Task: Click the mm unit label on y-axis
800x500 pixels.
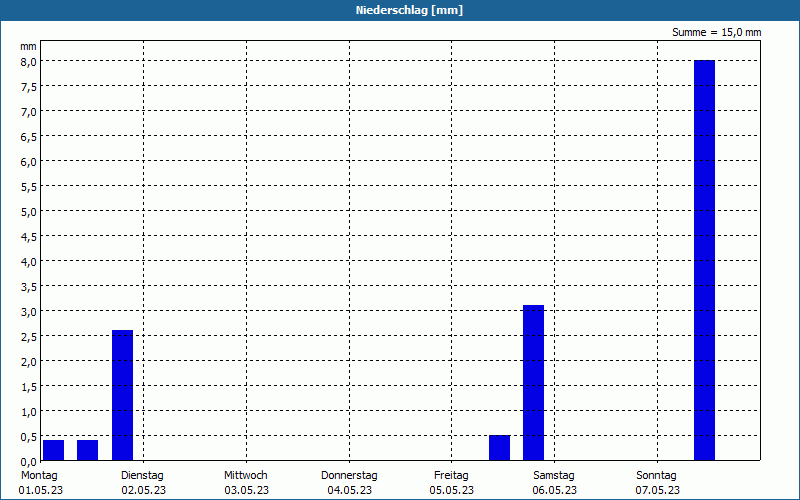Action: 29,46
